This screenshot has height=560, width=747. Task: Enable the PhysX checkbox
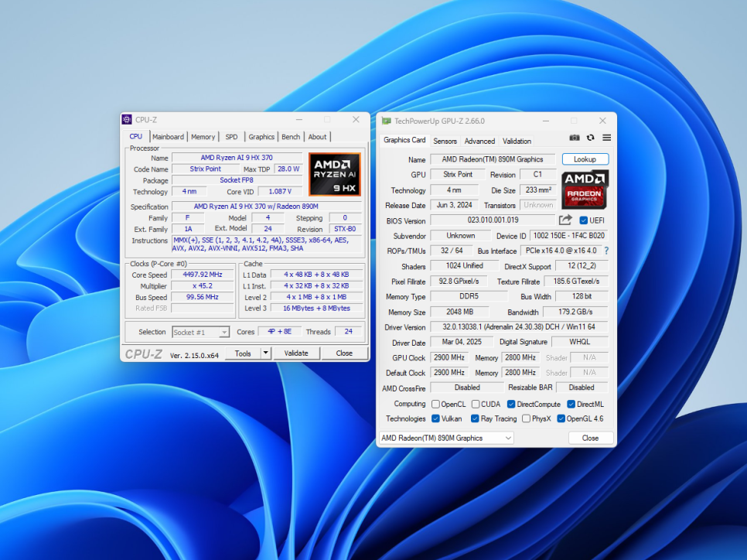(x=526, y=418)
